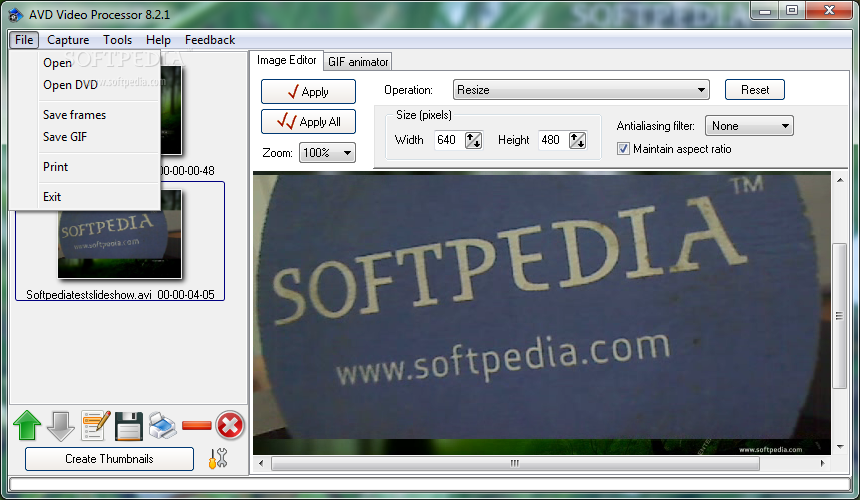The height and width of the screenshot is (500, 860).
Task: Select the forest frame thumbnail 00-00-00-48
Action: (x=171, y=110)
